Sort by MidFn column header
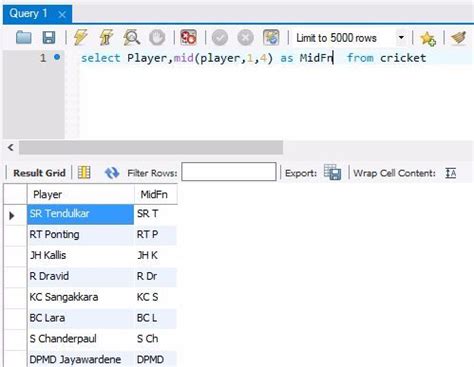This screenshot has height=367, width=474. coord(156,194)
